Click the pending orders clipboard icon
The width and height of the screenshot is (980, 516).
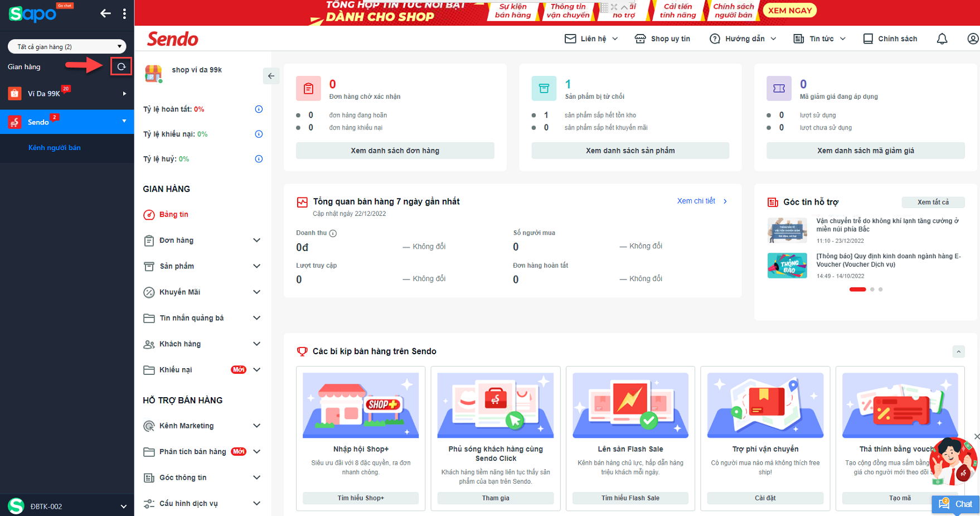(x=308, y=88)
